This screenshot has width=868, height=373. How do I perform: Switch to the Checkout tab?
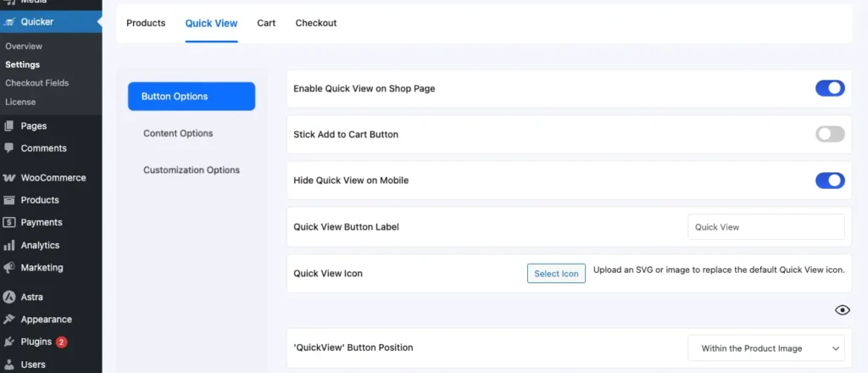315,23
